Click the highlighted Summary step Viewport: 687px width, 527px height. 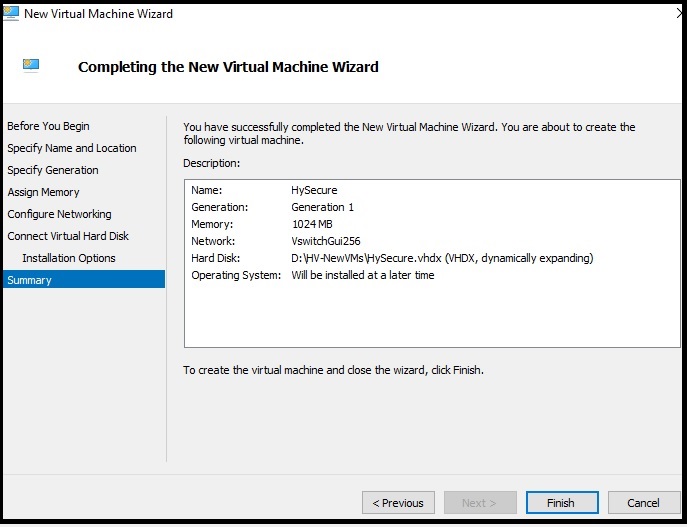point(30,280)
